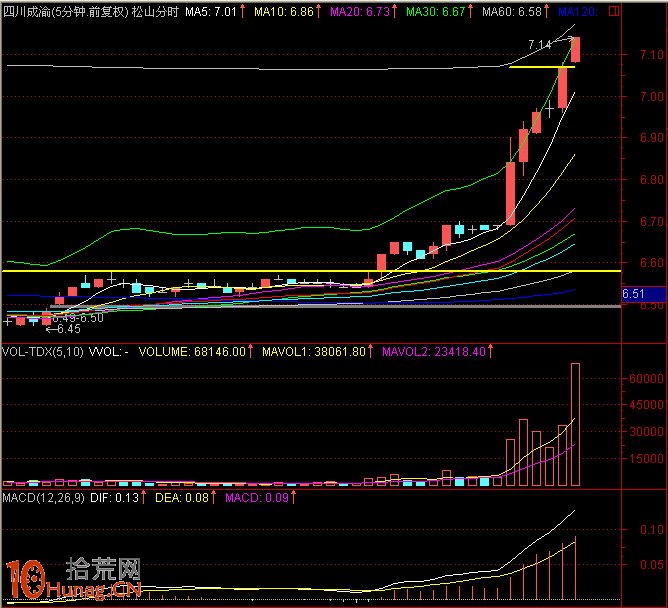This screenshot has height=608, width=668.
Task: Click the 7.10 price axis label
Action: [x=652, y=55]
